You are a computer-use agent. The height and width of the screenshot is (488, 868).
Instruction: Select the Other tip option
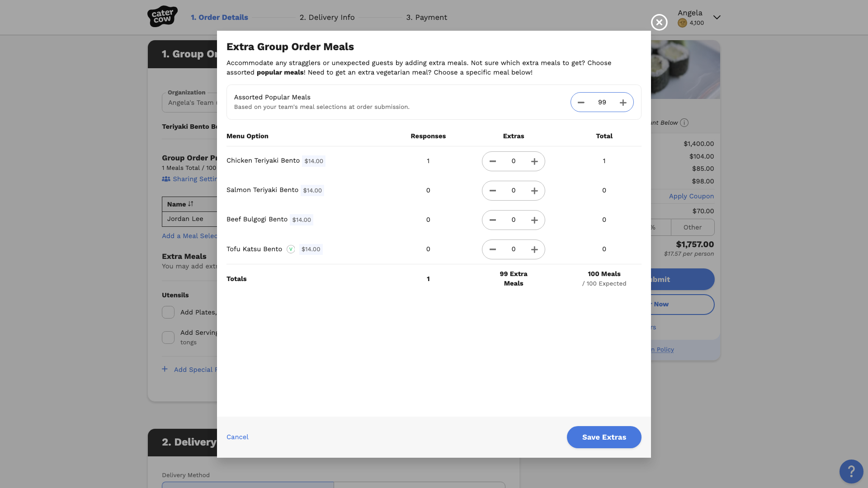click(x=693, y=227)
